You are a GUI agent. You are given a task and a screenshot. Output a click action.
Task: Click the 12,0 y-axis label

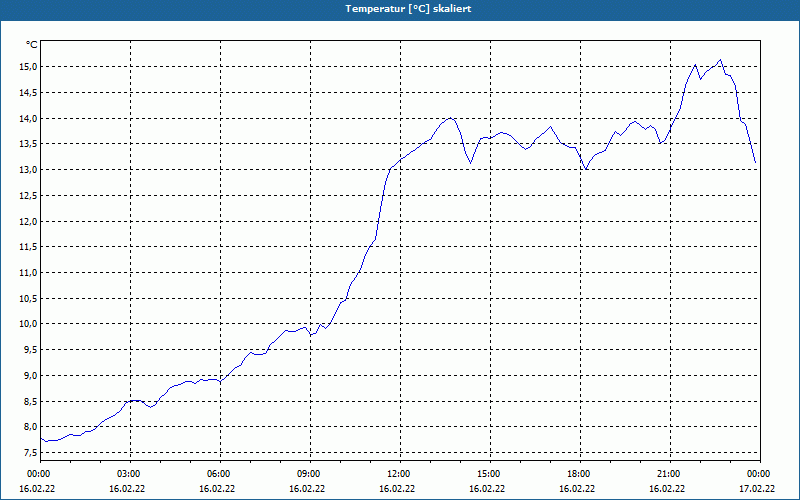click(x=28, y=221)
